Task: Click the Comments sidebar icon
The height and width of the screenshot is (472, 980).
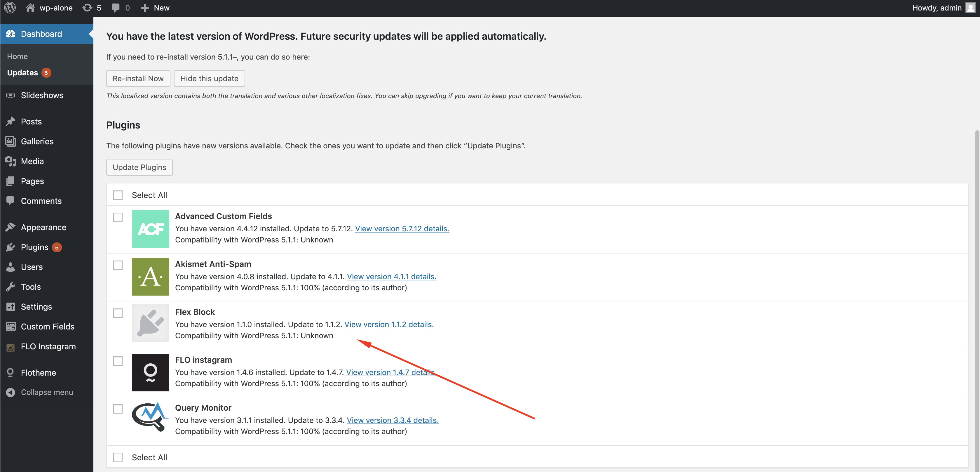Action: tap(11, 201)
